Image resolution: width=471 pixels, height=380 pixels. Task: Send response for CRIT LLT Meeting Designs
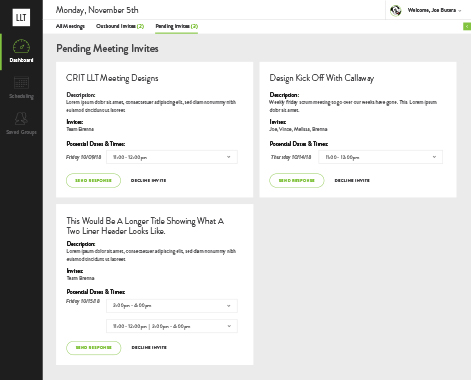93,180
